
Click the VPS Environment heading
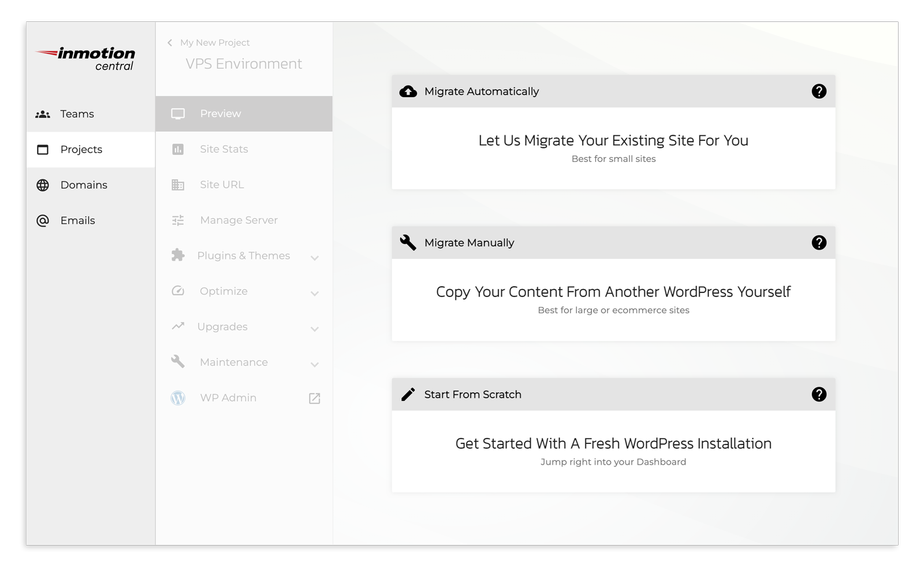click(x=244, y=64)
